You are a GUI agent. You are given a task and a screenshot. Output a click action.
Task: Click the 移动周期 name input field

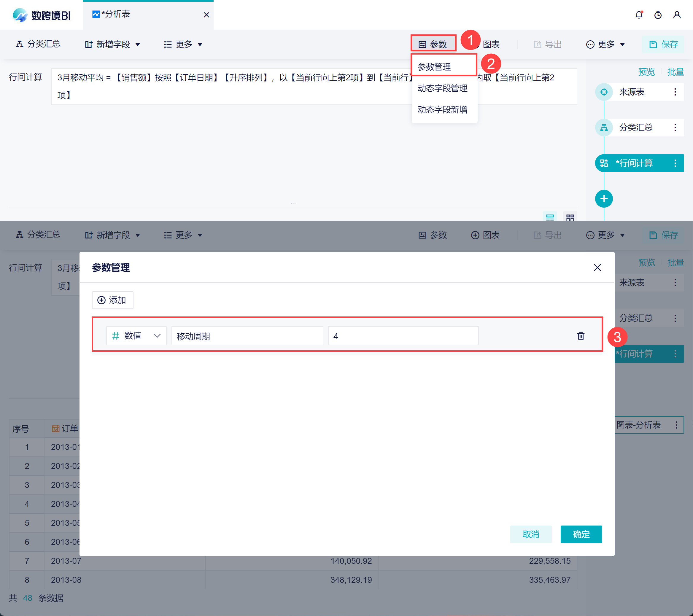(247, 336)
